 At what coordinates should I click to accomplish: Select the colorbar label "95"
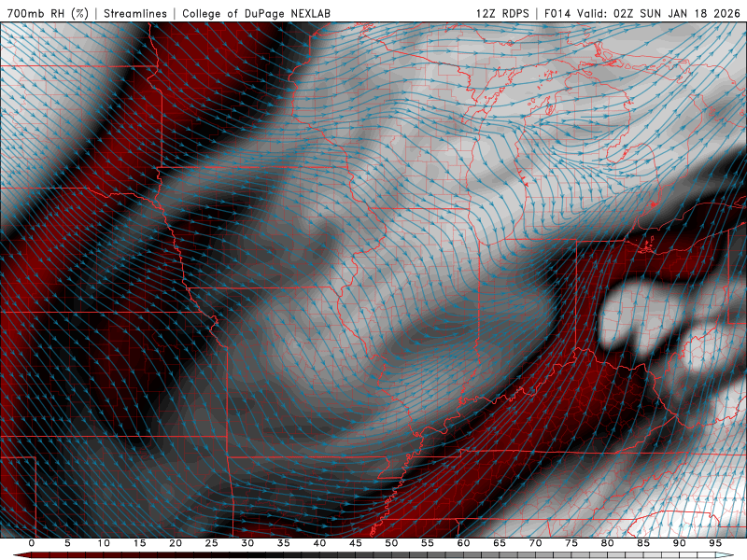pos(715,543)
